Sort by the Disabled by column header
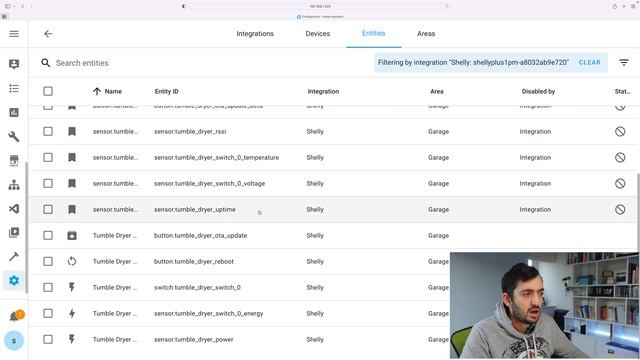The width and height of the screenshot is (640, 360). pyautogui.click(x=538, y=91)
